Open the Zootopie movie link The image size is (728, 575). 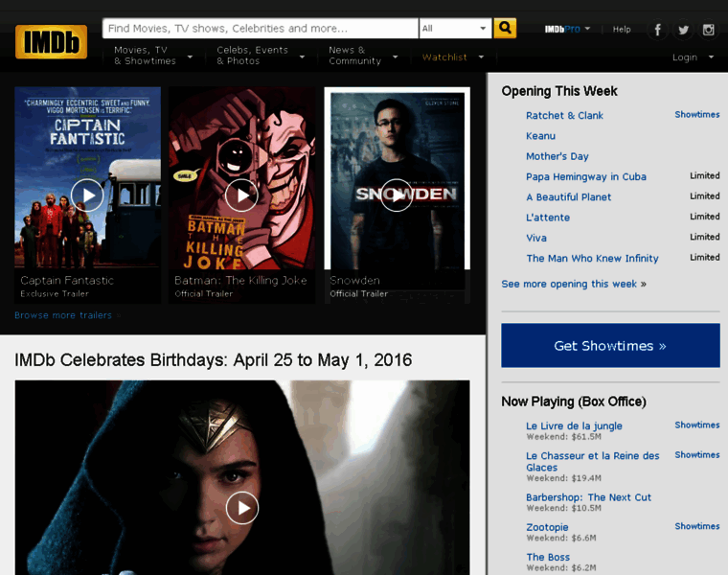pyautogui.click(x=547, y=527)
